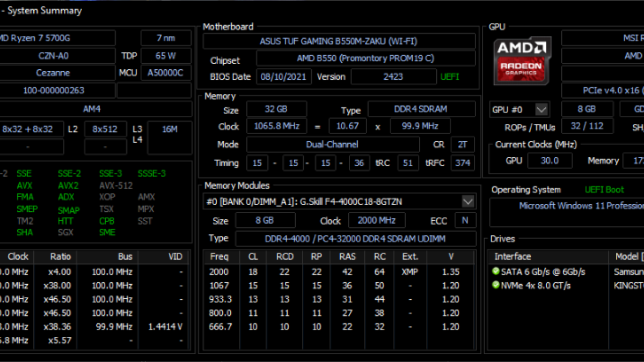The image size is (644, 362).
Task: Click the 933.3 frequency row
Action: [339, 299]
